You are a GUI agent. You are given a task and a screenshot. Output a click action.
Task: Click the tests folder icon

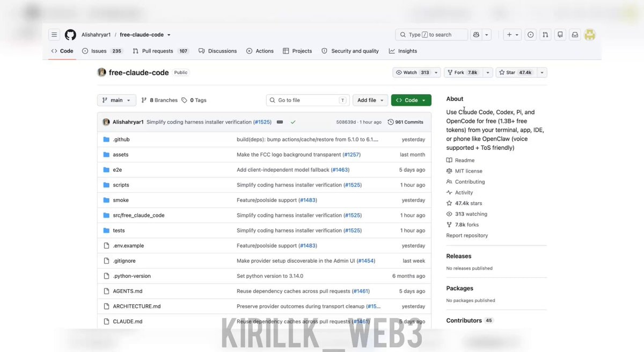[106, 231]
